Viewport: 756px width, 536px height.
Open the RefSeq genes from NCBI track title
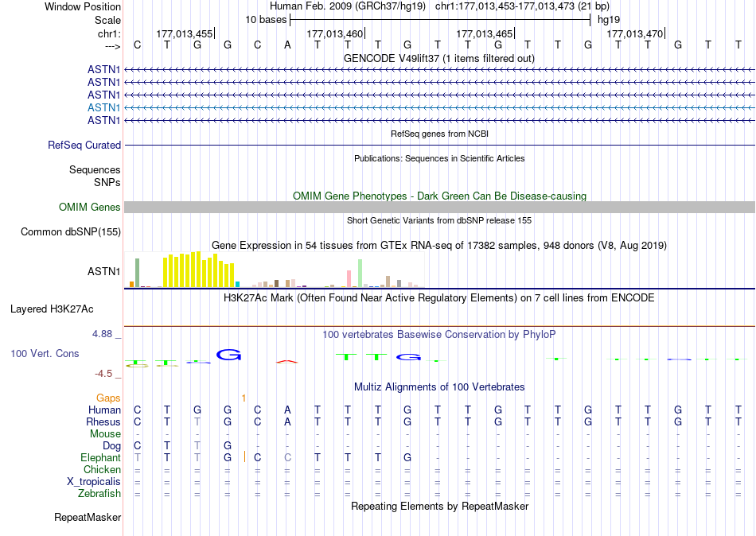(439, 134)
